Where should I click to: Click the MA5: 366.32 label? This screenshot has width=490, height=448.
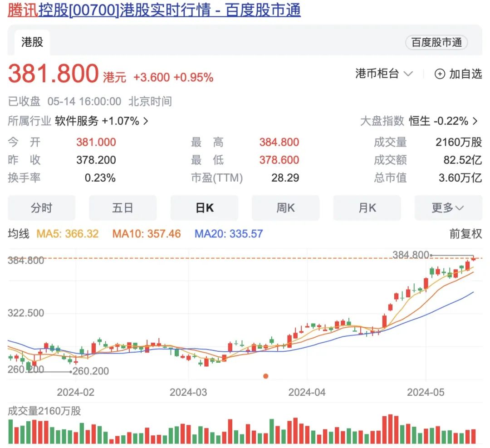[68, 234]
